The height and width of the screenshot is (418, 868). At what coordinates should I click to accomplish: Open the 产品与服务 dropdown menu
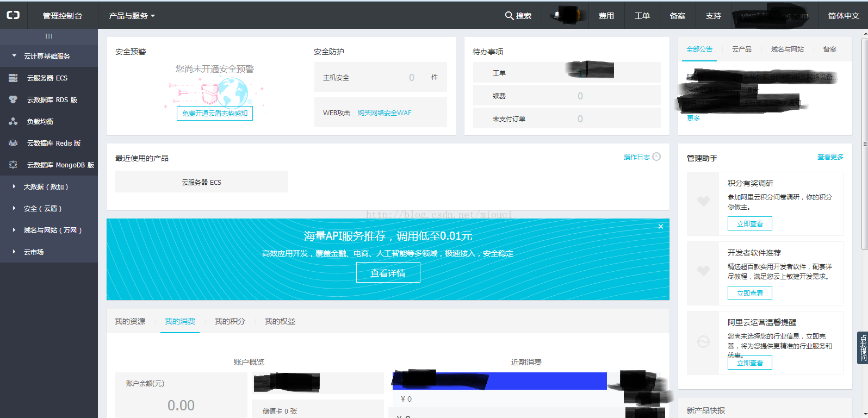[132, 16]
